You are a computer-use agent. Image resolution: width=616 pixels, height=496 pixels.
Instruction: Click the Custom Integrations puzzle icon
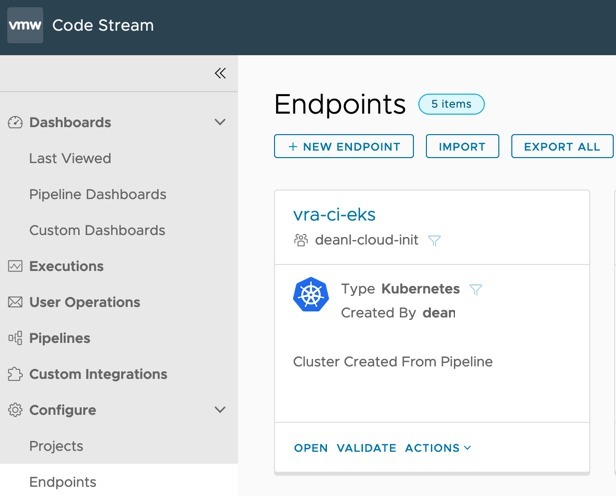pyautogui.click(x=15, y=374)
